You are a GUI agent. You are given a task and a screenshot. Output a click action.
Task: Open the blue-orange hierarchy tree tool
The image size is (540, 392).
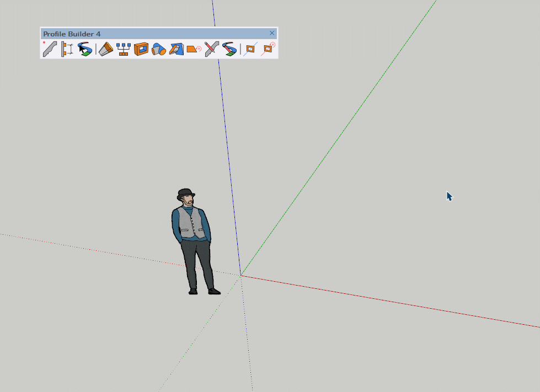124,49
